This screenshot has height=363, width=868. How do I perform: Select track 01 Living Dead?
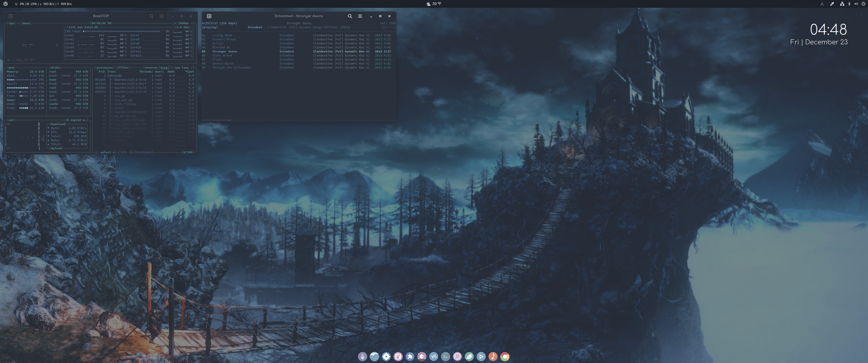(x=296, y=35)
